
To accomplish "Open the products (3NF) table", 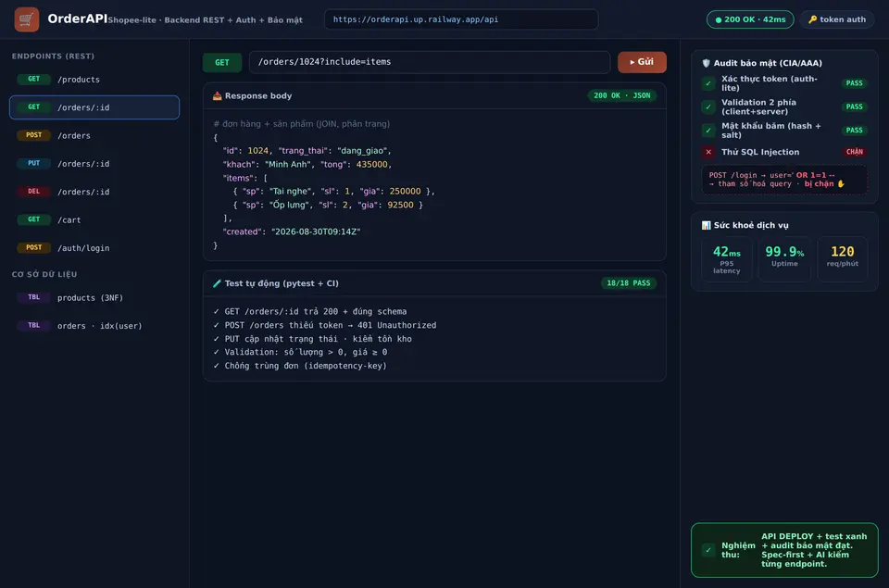I will (94, 297).
